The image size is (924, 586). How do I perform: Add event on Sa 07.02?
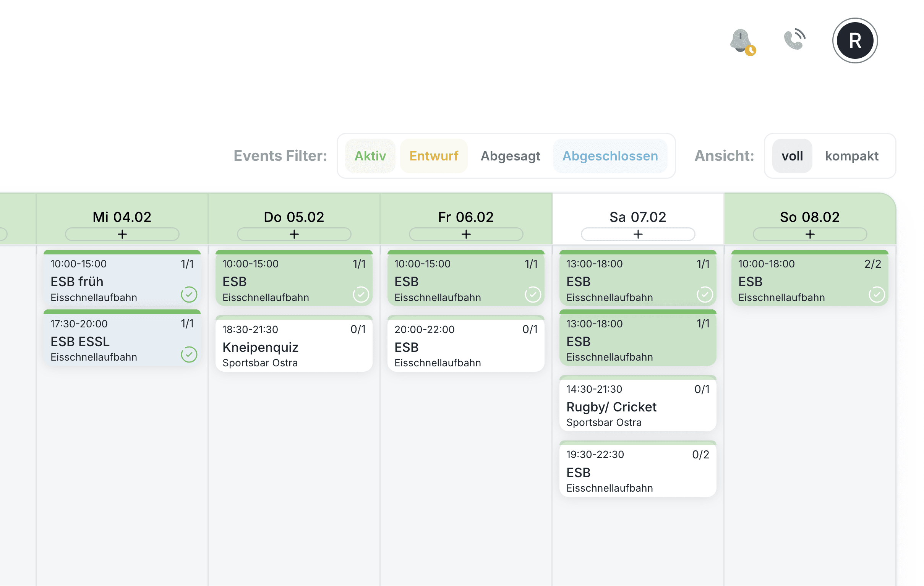(638, 234)
